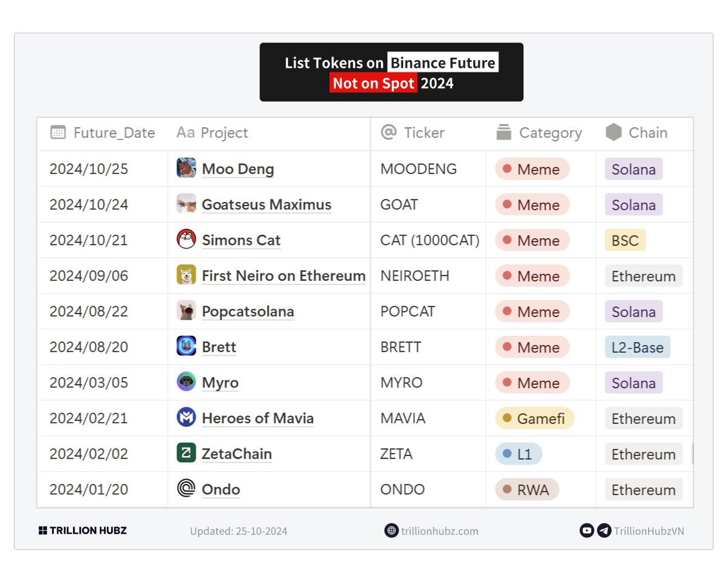Image resolution: width=728 pixels, height=564 pixels.
Task: Click the Updated: 25-10-2024 text
Action: (238, 531)
